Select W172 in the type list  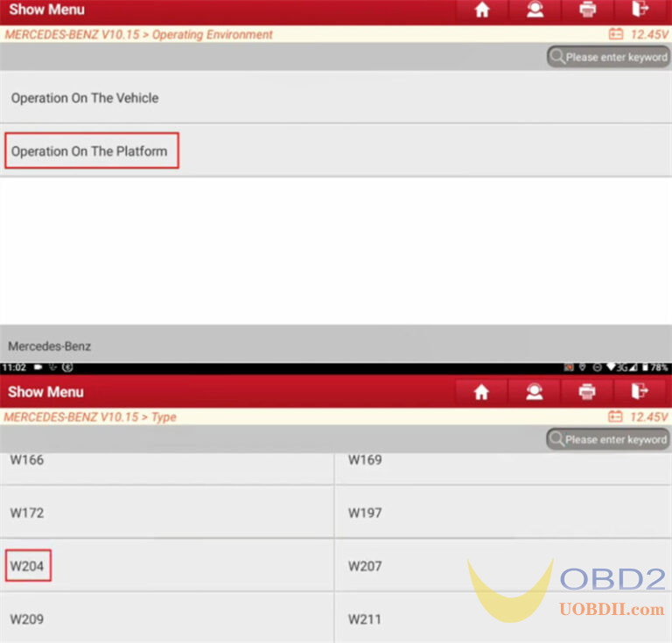27,513
